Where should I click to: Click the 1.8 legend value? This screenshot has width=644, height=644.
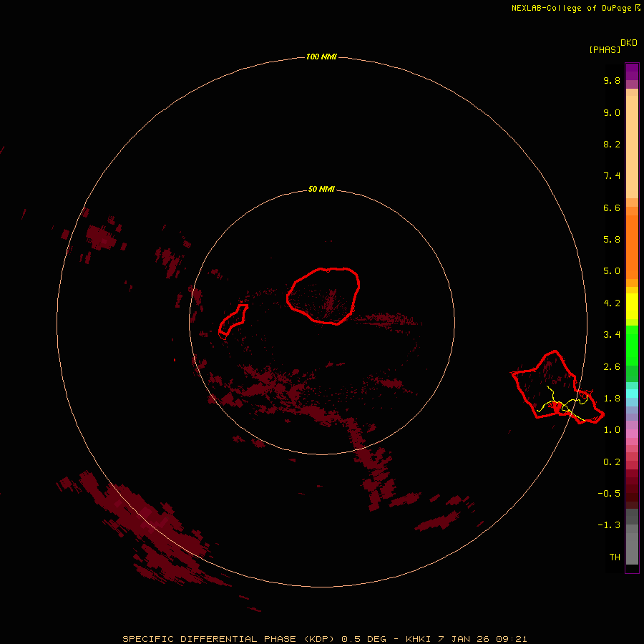612,399
